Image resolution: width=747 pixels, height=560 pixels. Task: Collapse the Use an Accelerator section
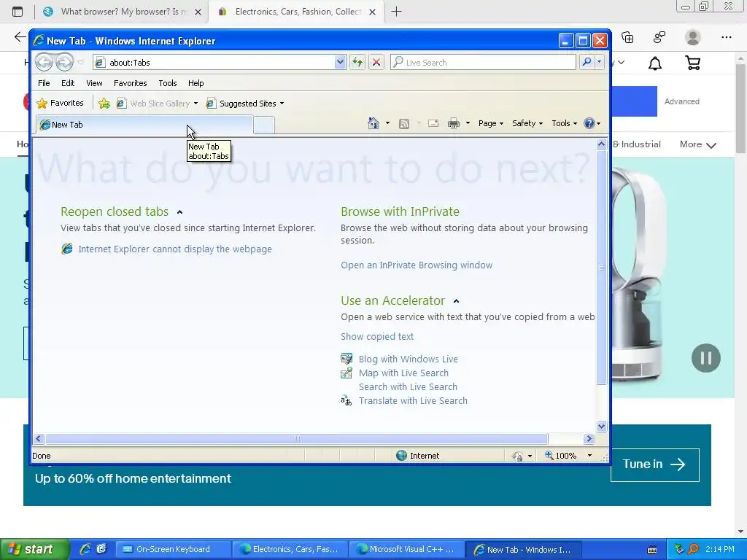point(456,301)
